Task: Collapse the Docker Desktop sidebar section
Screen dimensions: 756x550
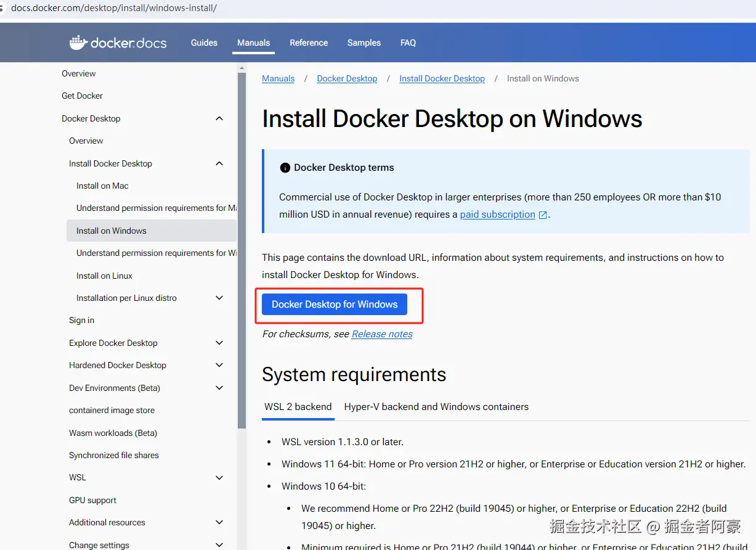Action: pos(219,118)
